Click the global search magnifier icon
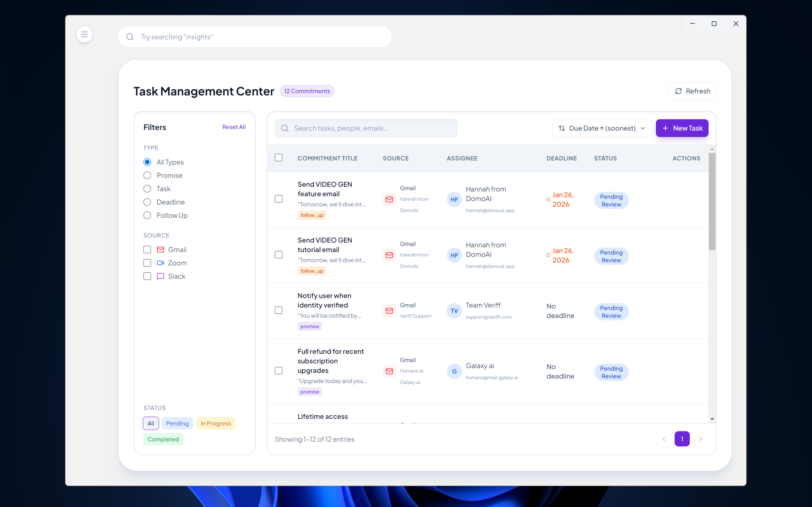Viewport: 812px width, 507px height. click(x=130, y=37)
